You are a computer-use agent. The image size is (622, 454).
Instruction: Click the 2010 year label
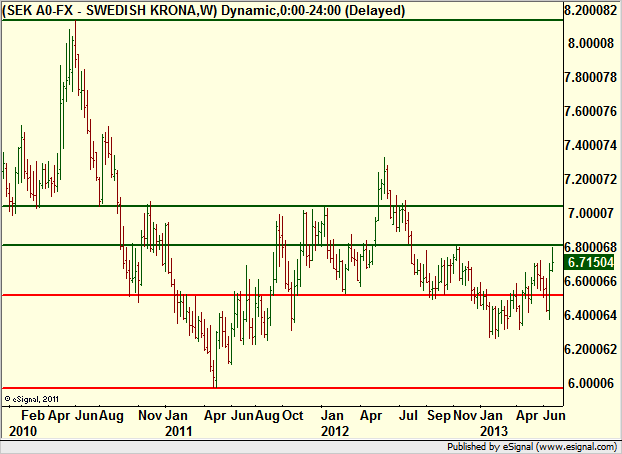(x=23, y=431)
